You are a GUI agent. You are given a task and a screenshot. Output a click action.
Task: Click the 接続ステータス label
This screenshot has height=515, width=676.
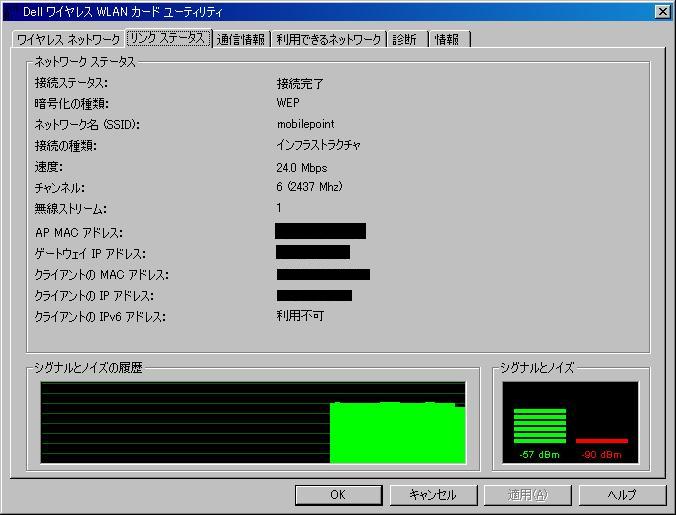coord(71,83)
